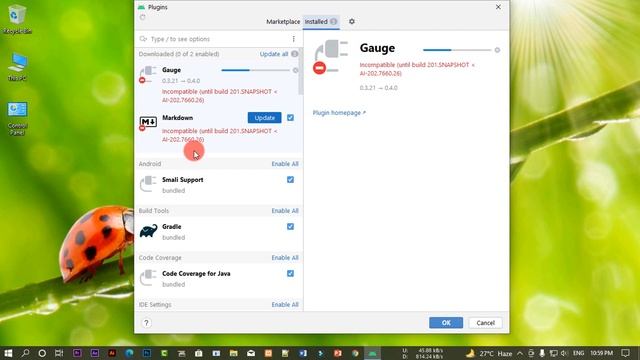The width and height of the screenshot is (640, 360).
Task: Select the Gauge plugin row name
Action: (x=171, y=70)
